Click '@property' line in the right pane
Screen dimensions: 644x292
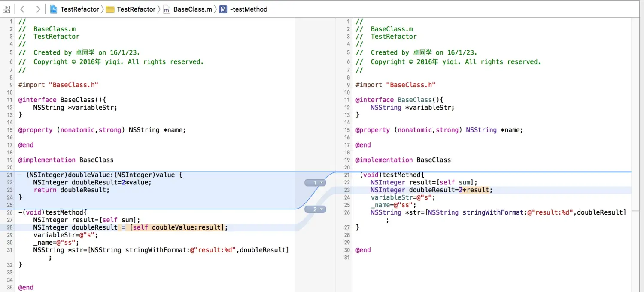coord(439,130)
